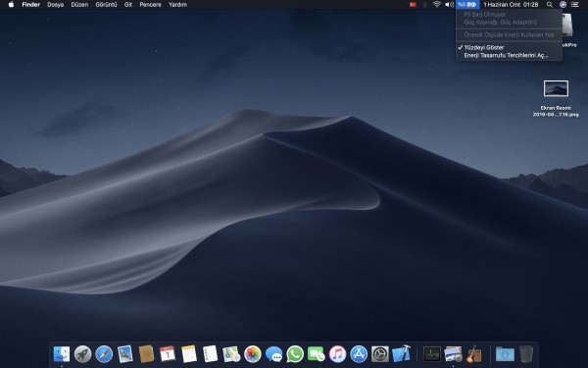Open Launchpad from the Dock
Image resolution: width=588 pixels, height=368 pixels.
(83, 354)
